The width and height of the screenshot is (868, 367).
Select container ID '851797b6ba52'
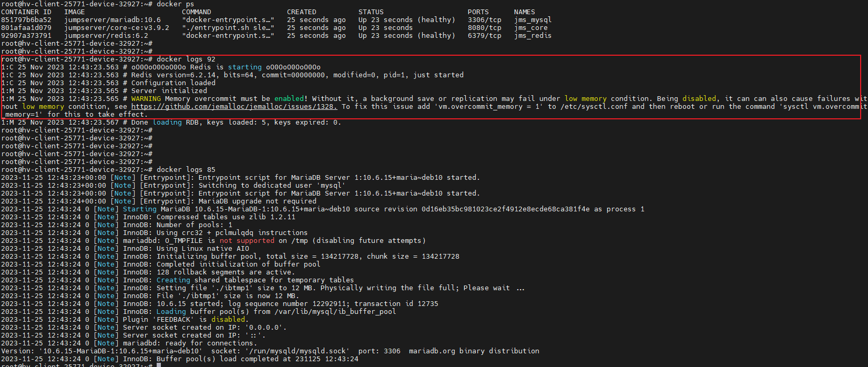click(x=26, y=20)
